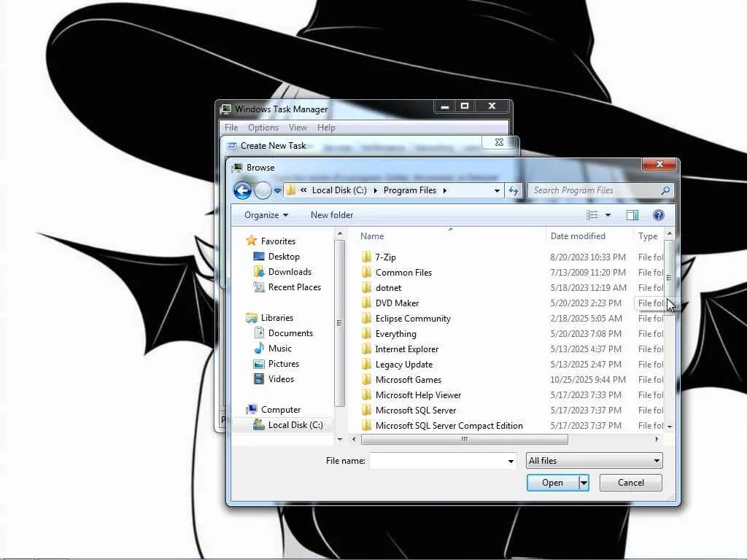Click the refresh icon next to address bar
The height and width of the screenshot is (560, 747).
[x=514, y=190]
